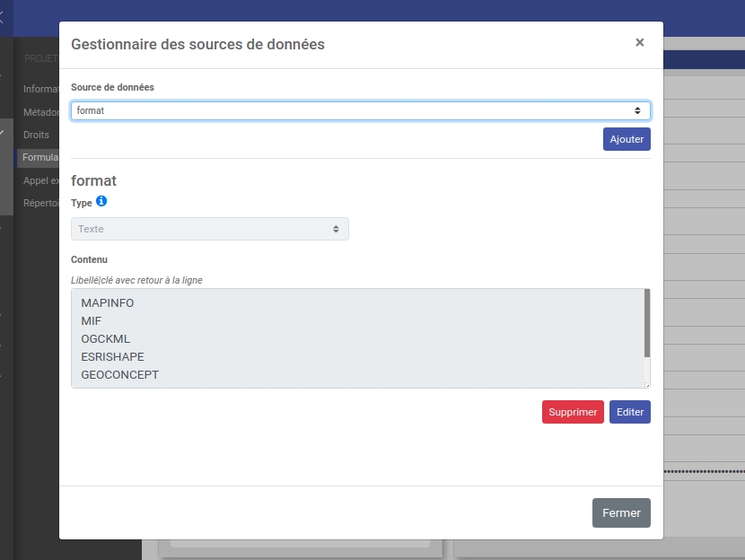Click the top-left sidebar collapse icon

[3, 15]
